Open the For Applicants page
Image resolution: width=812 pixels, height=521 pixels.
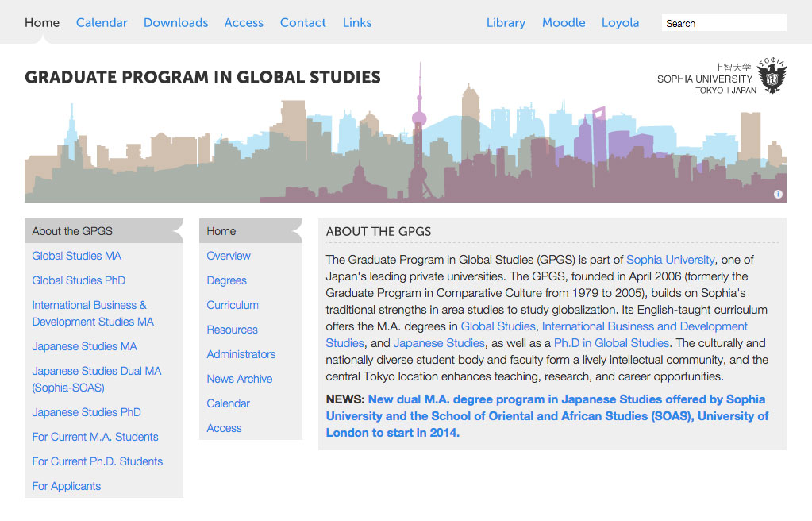point(67,486)
